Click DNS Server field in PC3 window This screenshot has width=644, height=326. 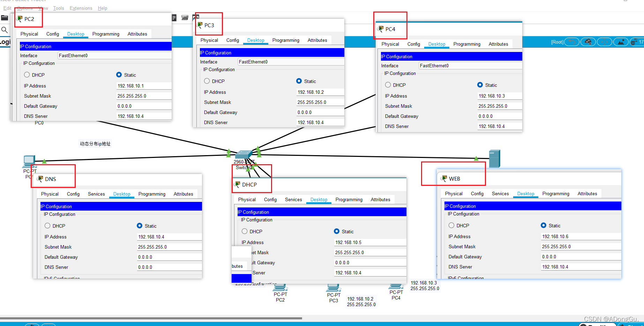click(x=320, y=122)
